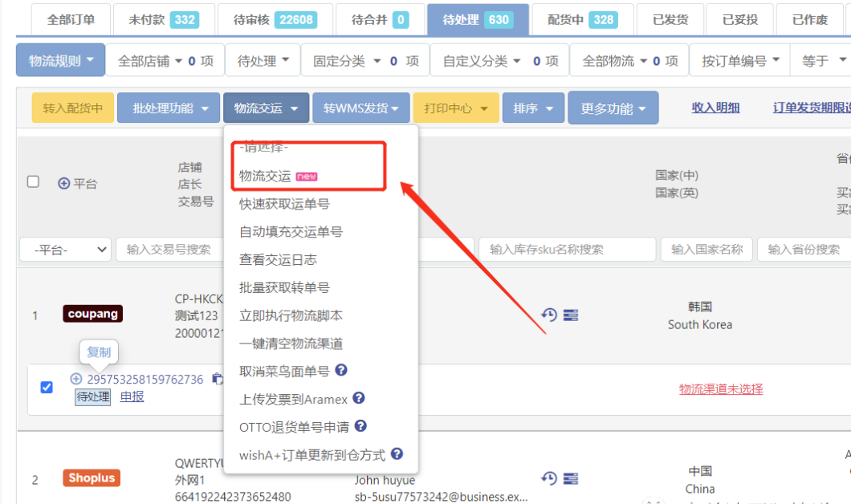Click the copy icon after order 295753258159762736

(217, 379)
